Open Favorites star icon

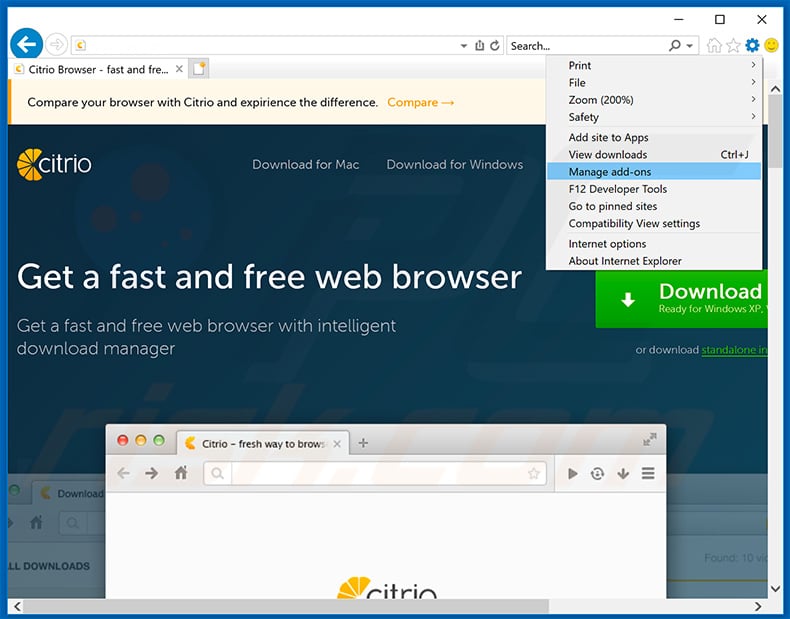coord(734,46)
